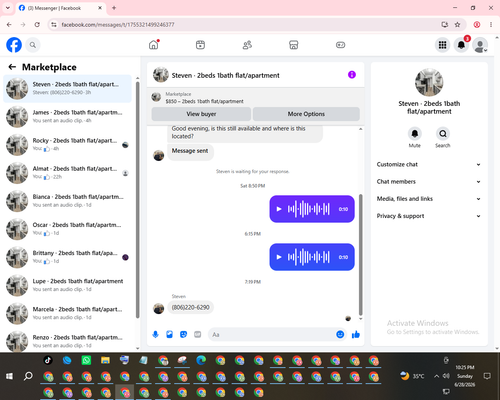Send a thumbs-up like

pyautogui.click(x=356, y=334)
